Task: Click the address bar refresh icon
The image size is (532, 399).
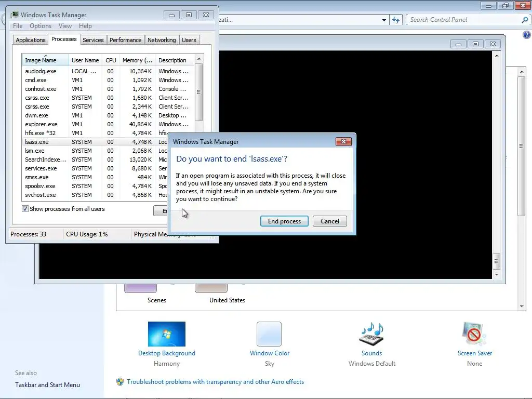Action: tap(395, 20)
